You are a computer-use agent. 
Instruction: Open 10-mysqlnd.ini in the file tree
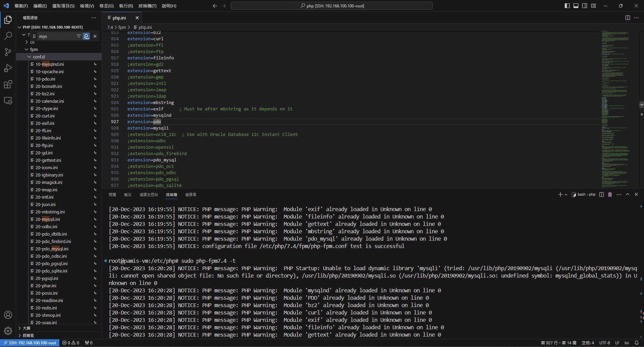coord(50,64)
